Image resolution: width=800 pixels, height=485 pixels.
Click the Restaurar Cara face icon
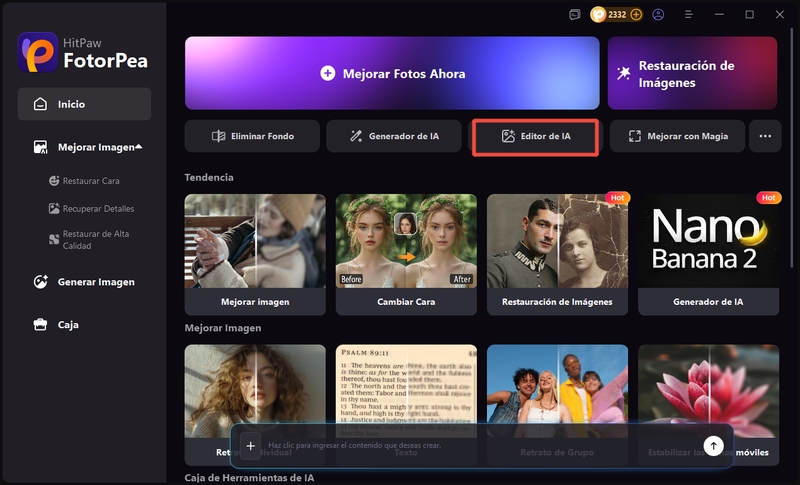[54, 181]
